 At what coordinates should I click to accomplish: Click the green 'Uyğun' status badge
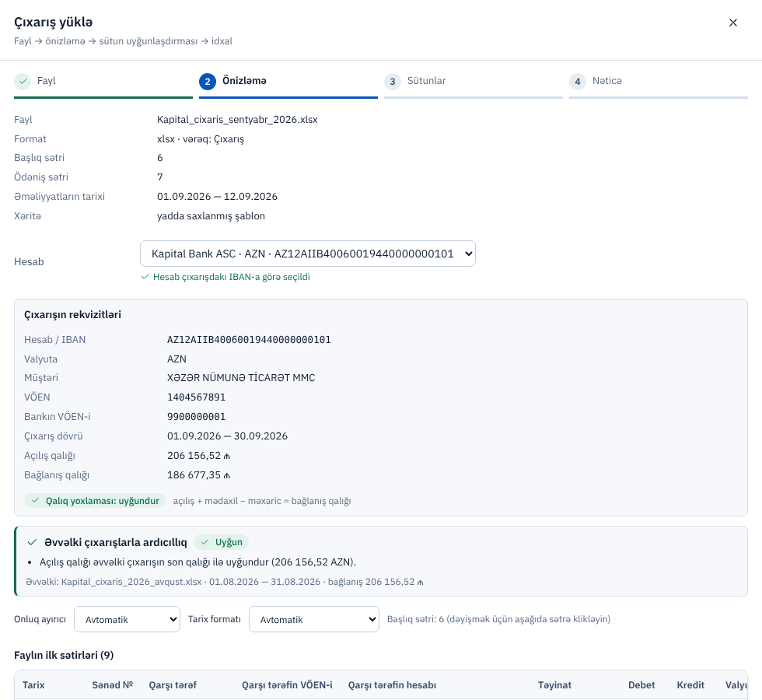point(221,542)
